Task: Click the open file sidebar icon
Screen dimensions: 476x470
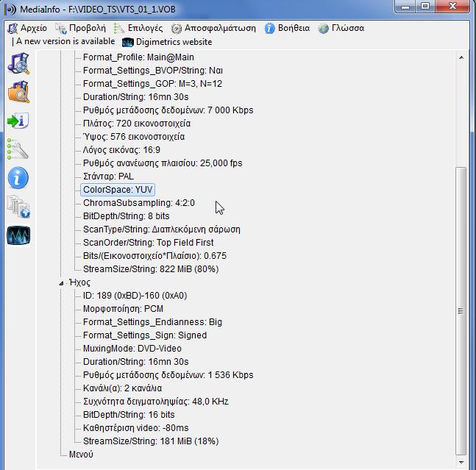Action: pyautogui.click(x=18, y=63)
